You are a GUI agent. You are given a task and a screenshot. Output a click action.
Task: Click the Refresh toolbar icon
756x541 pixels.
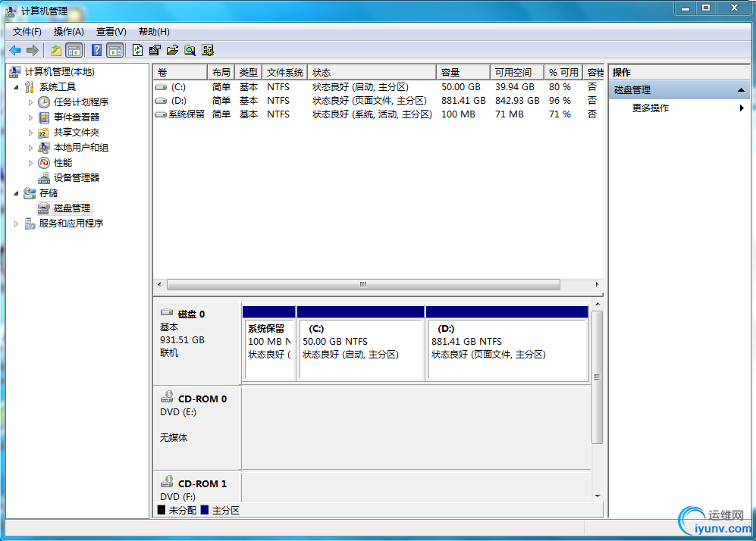137,50
